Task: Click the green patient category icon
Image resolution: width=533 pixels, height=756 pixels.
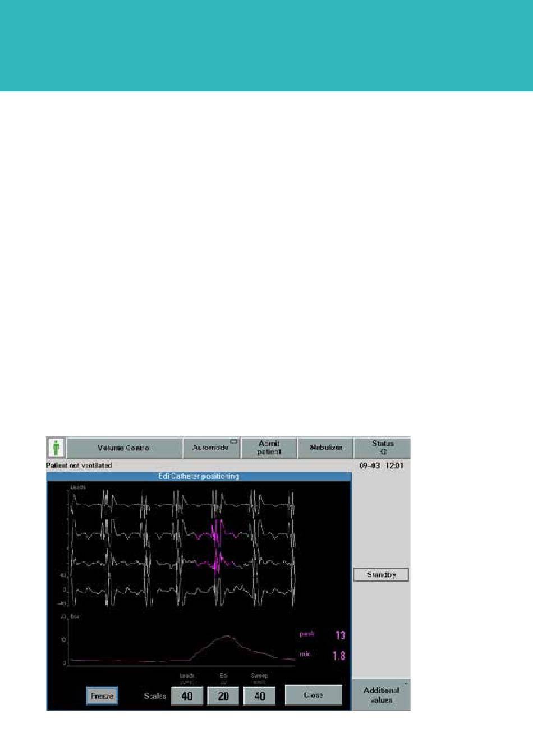Action: pyautogui.click(x=56, y=448)
